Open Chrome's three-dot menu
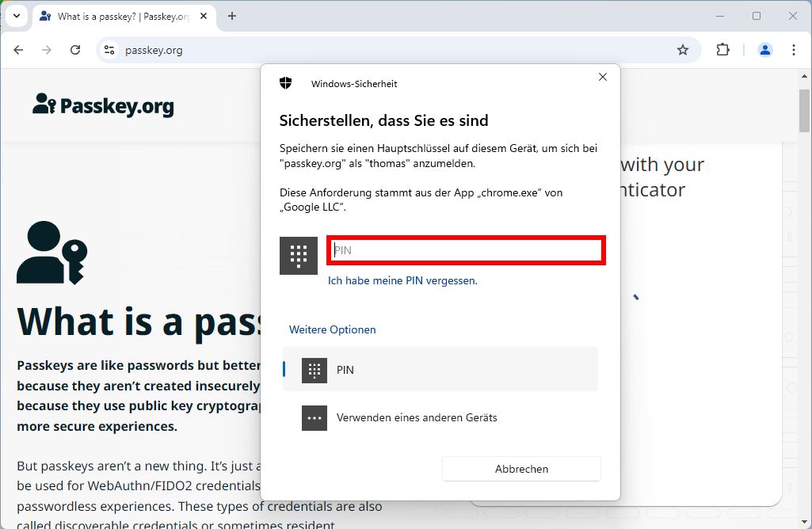This screenshot has height=529, width=812. (794, 49)
